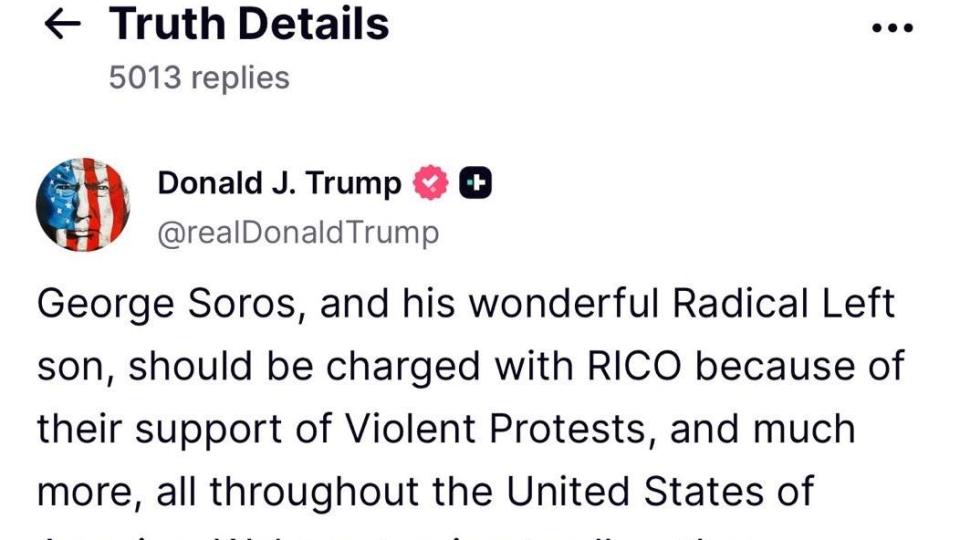Tap the red verified checkmark badge

tap(430, 182)
